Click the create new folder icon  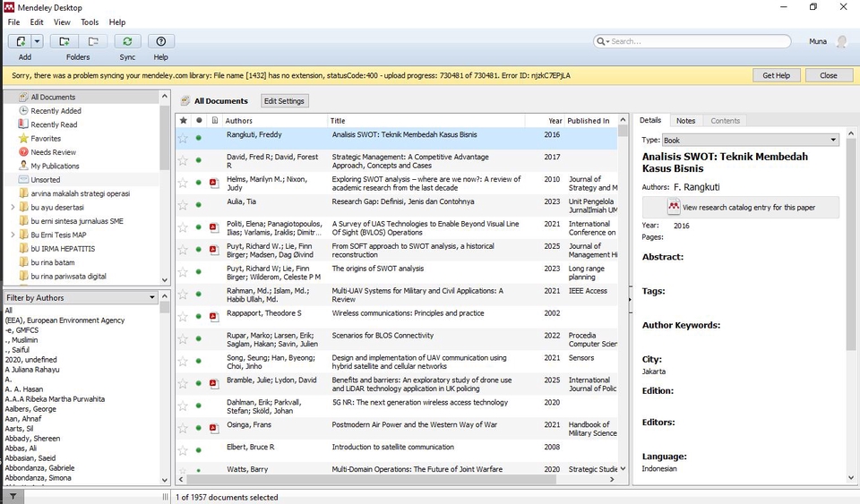tap(64, 41)
